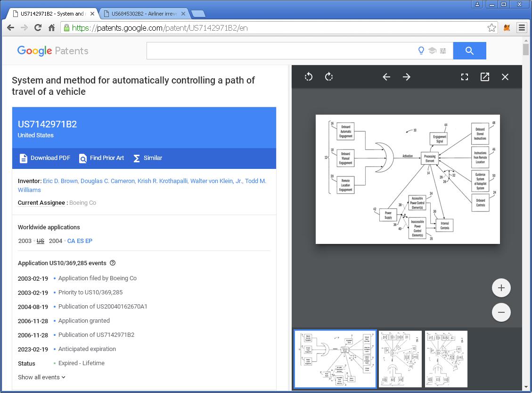Open the MetaMask fox extension icon
The image size is (532, 393).
(507, 28)
